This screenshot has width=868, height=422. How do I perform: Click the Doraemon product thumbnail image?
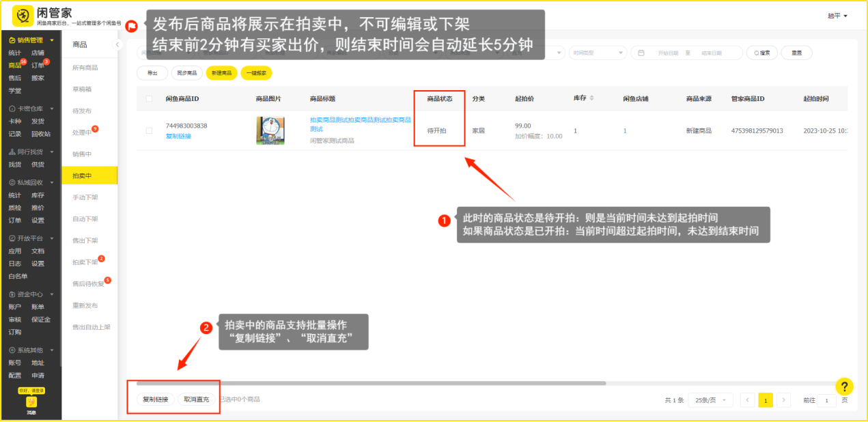click(x=270, y=130)
